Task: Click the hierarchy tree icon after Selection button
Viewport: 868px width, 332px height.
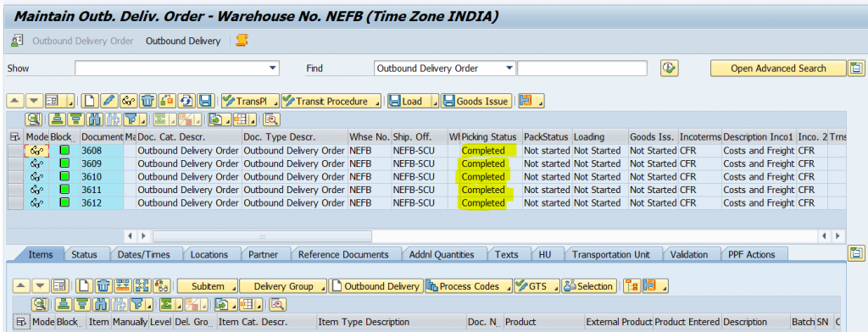Action: tap(631, 286)
